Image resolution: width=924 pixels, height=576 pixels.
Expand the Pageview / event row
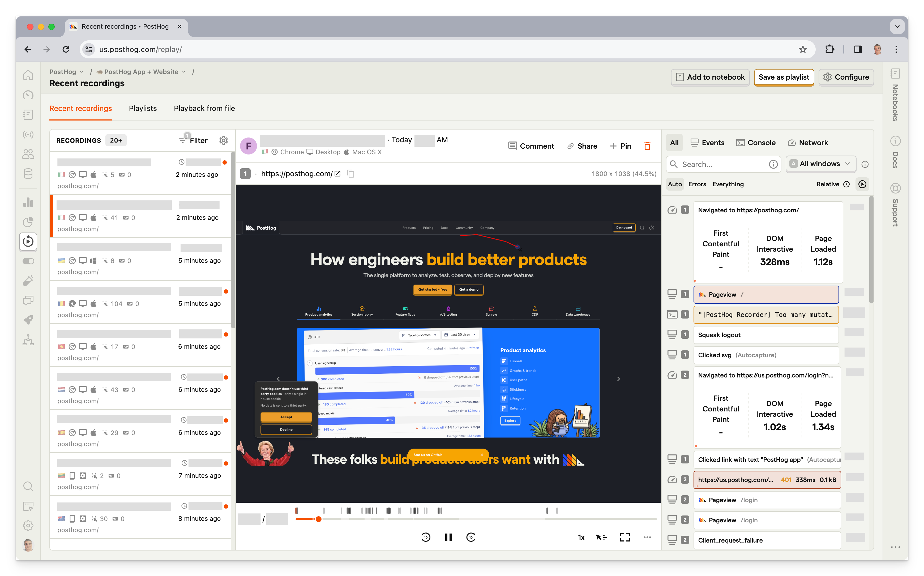(766, 294)
